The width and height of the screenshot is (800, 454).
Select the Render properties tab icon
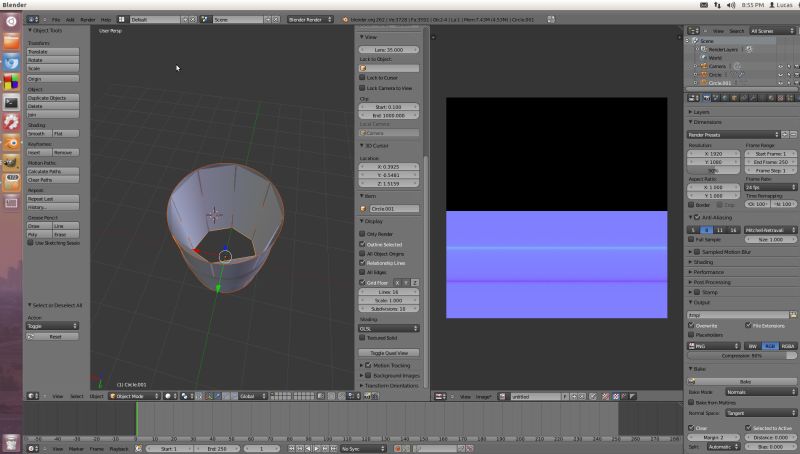[707, 98]
